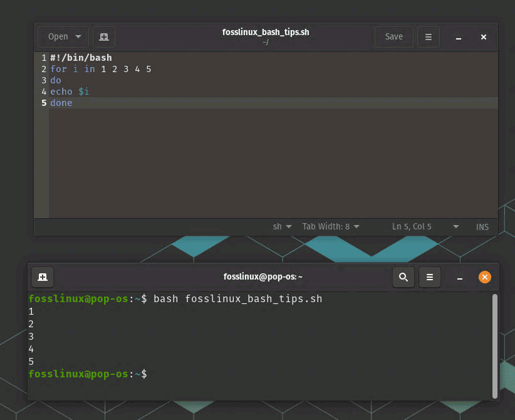Close the terminal with orange X button
The width and height of the screenshot is (515, 420).
pos(485,277)
